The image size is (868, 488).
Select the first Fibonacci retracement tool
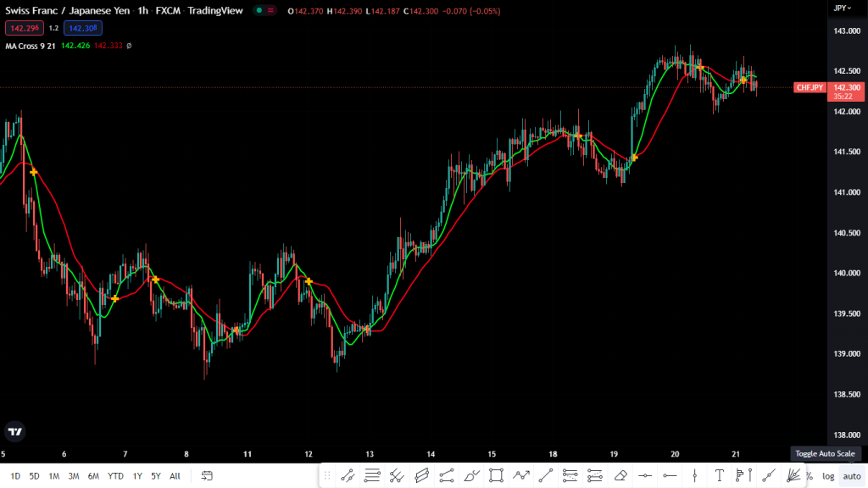(570, 475)
